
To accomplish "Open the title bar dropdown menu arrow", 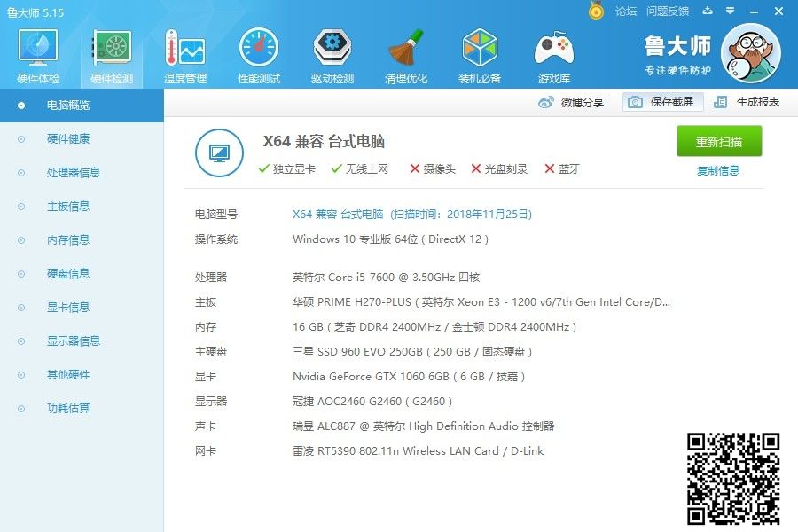I will [731, 12].
